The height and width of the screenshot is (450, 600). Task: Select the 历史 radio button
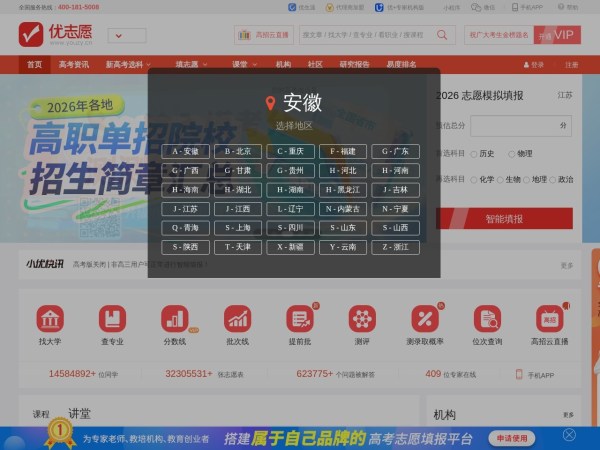pos(474,154)
